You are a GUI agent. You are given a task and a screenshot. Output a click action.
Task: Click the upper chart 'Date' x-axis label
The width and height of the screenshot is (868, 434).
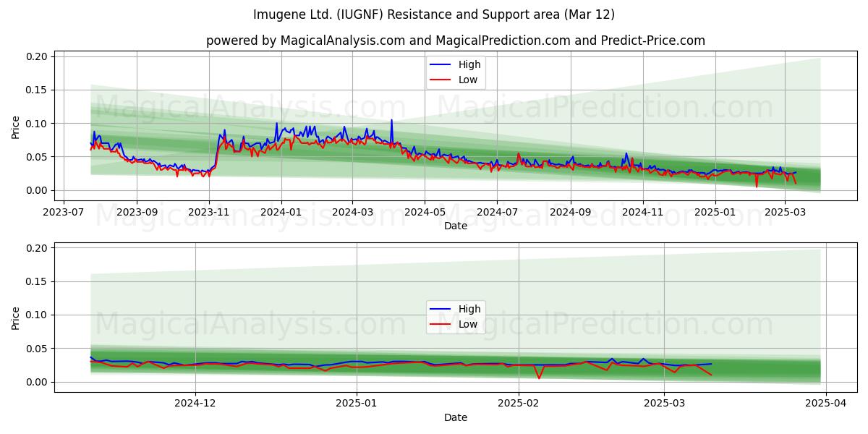click(x=456, y=226)
